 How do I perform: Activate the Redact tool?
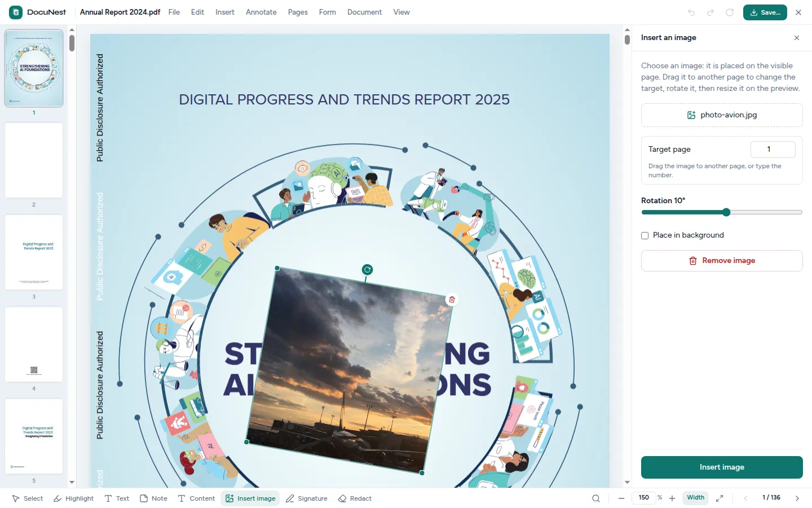click(355, 498)
